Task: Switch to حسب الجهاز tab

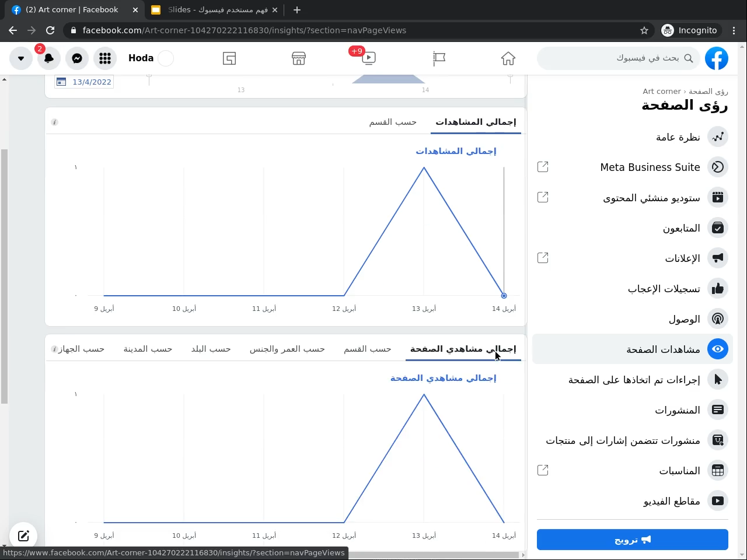Action: [81, 349]
